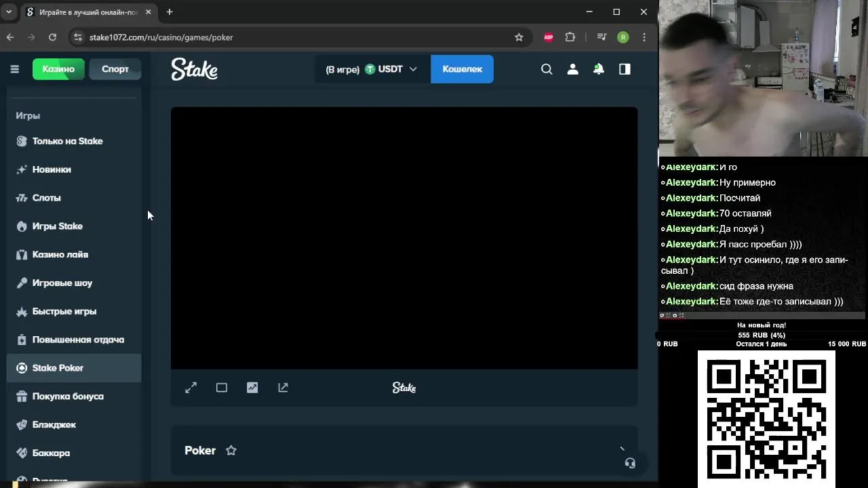Open the user profile icon
The image size is (868, 488).
point(573,69)
